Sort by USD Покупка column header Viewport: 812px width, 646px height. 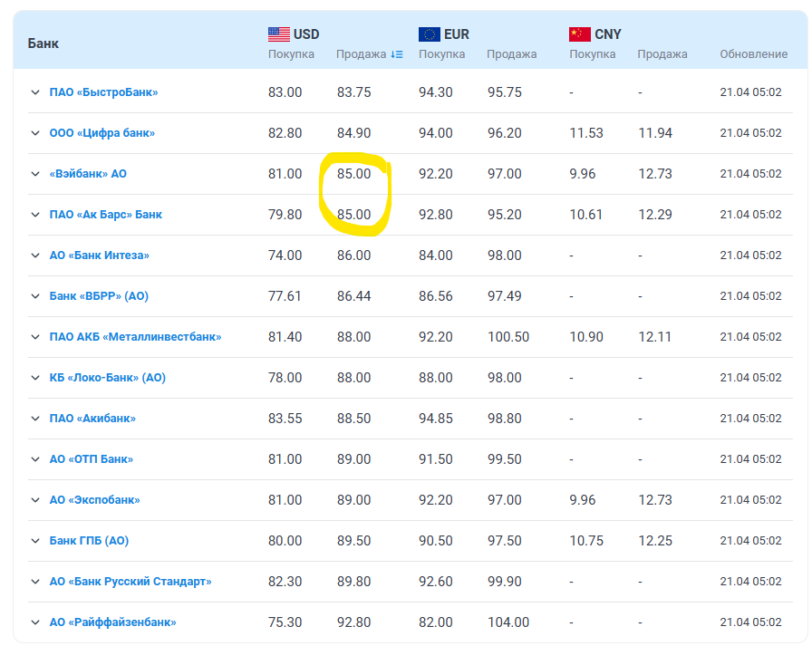tap(291, 54)
